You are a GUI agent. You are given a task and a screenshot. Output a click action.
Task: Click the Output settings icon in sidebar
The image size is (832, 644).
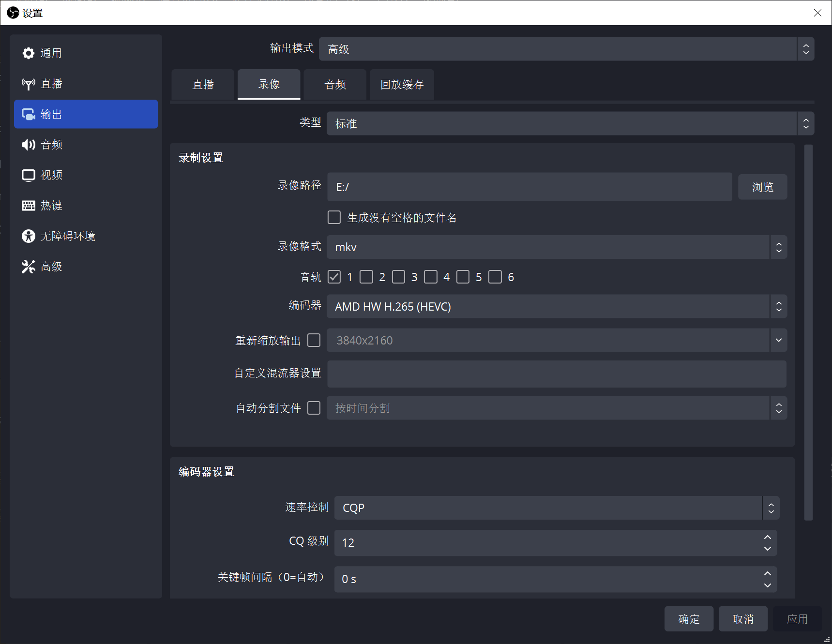click(x=29, y=114)
